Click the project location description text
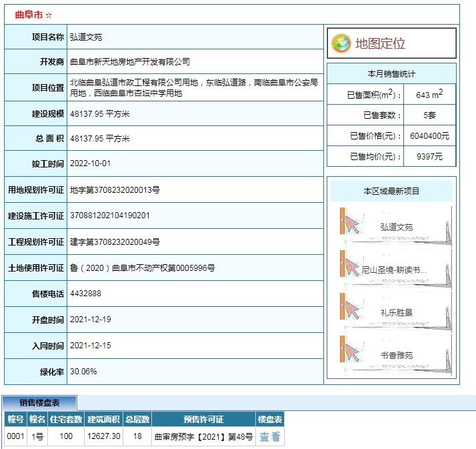476x449 pixels. pos(194,87)
